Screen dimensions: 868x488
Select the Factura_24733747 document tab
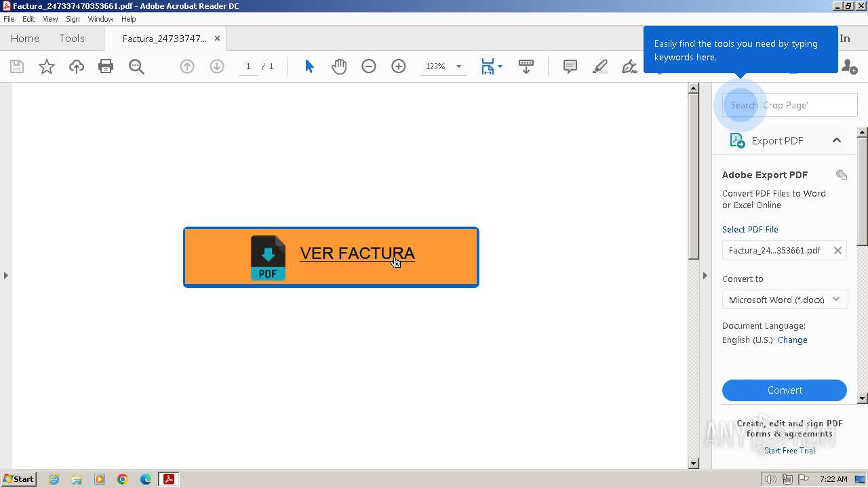165,39
